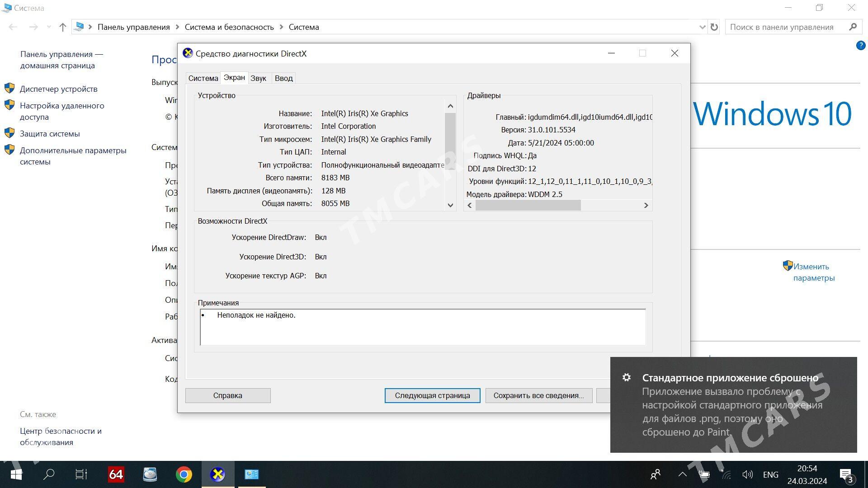This screenshot has height=488, width=868.
Task: Open taskbar search
Action: tap(48, 474)
